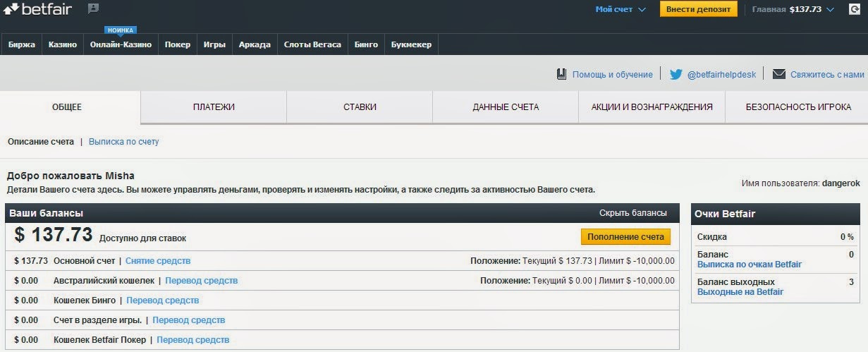Image resolution: width=868 pixels, height=352 pixels.
Task: Click the large $ 137.73 balance text
Action: tap(54, 236)
